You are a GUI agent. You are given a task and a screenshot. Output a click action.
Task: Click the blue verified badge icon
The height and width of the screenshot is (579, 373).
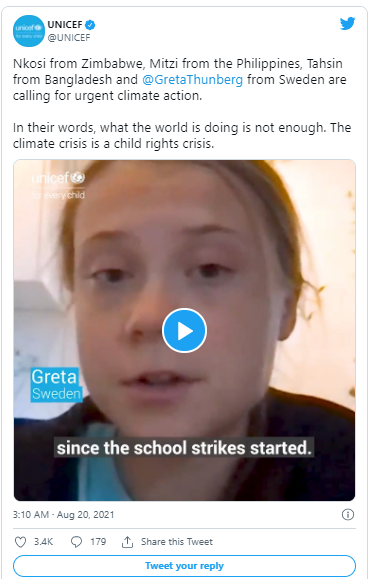pyautogui.click(x=90, y=25)
